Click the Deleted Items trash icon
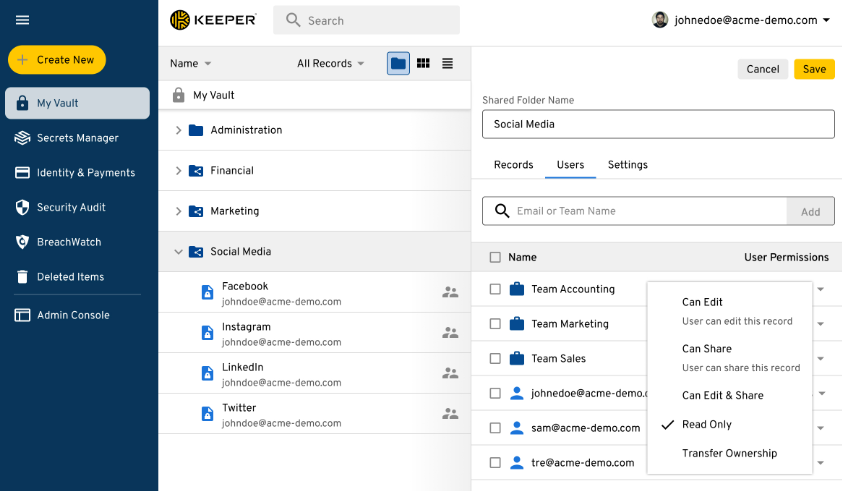This screenshot has height=491, width=842. pyautogui.click(x=22, y=277)
